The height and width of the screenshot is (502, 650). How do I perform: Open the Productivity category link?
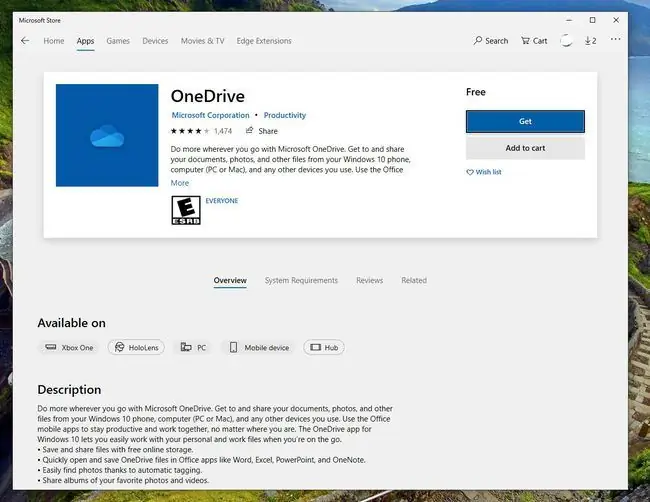(285, 115)
